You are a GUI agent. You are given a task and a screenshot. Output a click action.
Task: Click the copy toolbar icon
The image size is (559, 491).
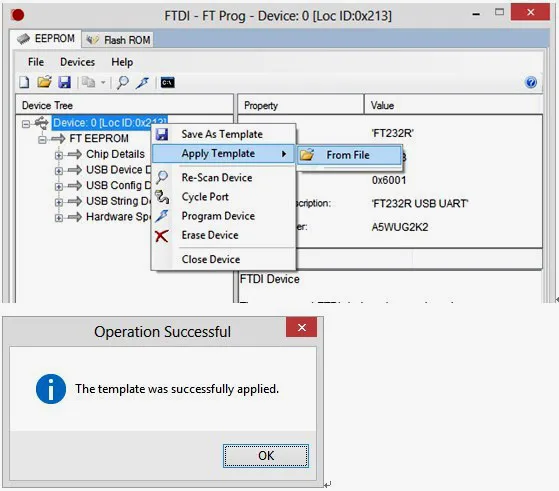coord(88,82)
